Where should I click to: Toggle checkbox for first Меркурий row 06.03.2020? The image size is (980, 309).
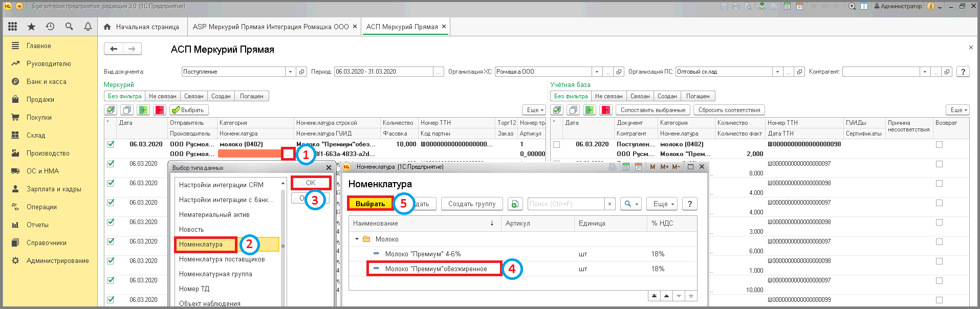click(111, 144)
